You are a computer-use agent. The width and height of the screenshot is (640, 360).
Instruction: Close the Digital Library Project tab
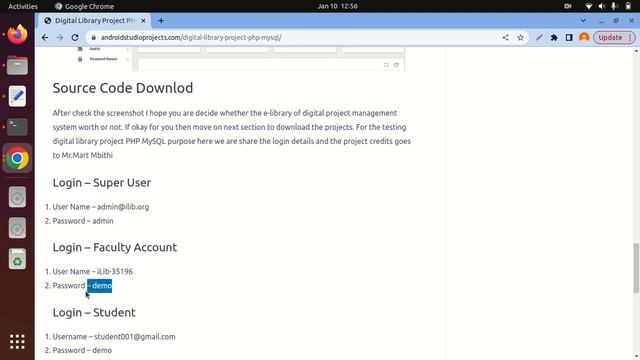[x=143, y=20]
